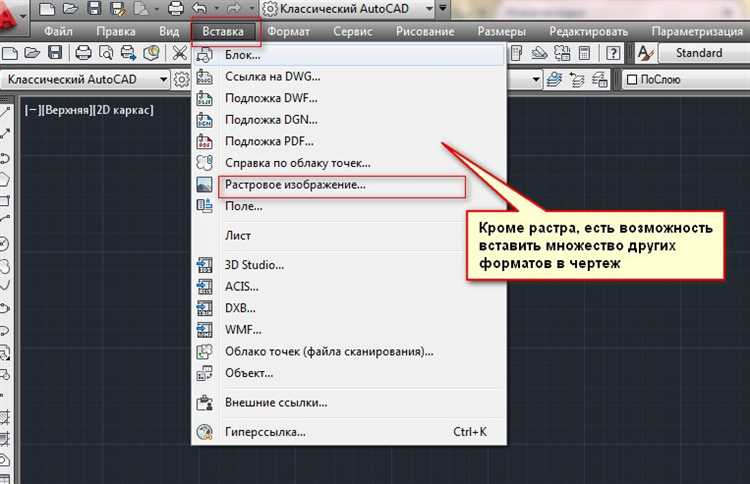Expand the layer list dropdown arrow
Viewport: 750px width, 484px height.
pos(536,79)
